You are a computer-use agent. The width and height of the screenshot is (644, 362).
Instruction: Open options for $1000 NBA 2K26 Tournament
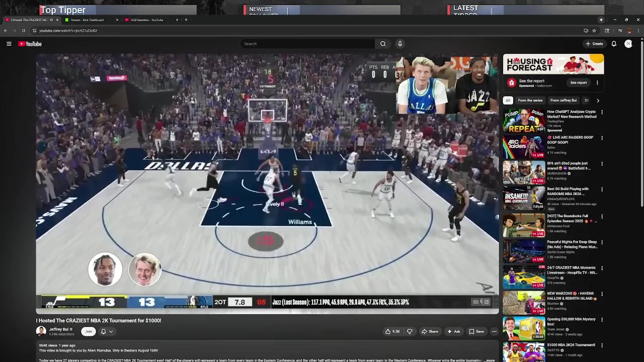pos(602,345)
